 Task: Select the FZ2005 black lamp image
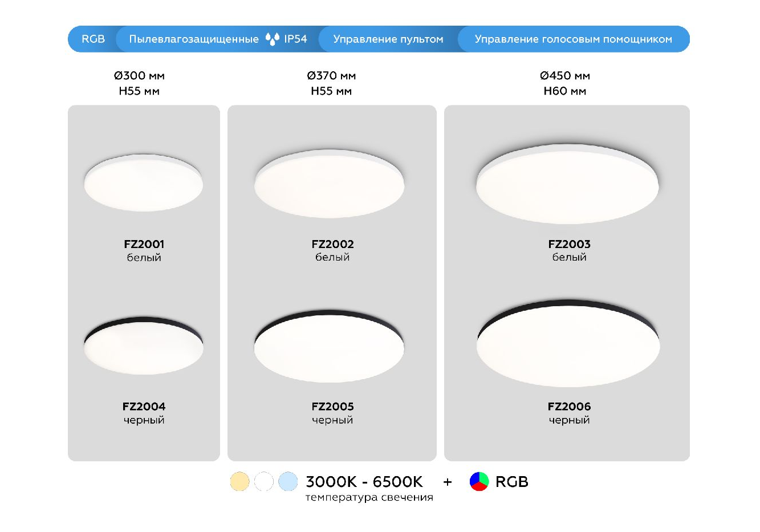click(329, 346)
